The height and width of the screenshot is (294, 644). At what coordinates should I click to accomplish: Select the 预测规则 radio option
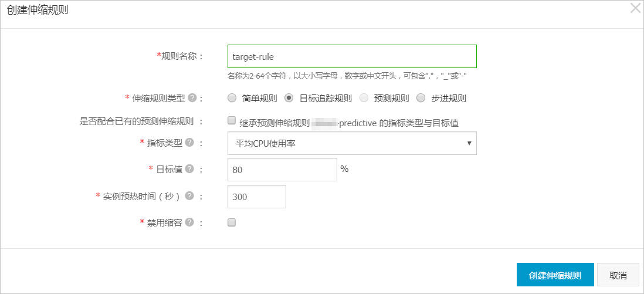(364, 98)
